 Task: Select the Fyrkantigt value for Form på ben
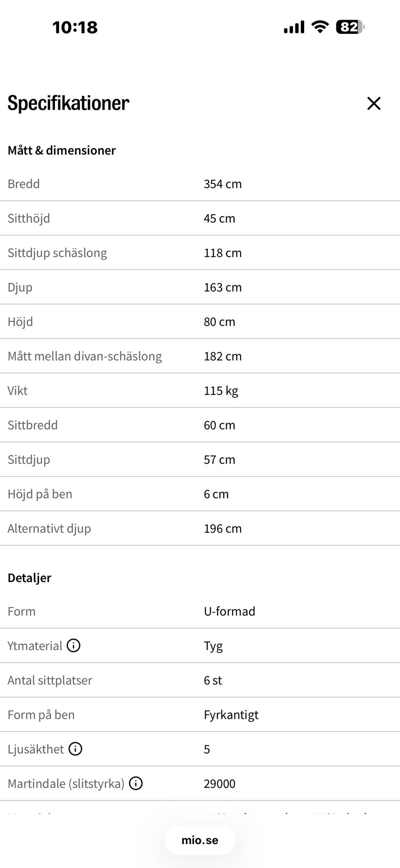point(231,715)
